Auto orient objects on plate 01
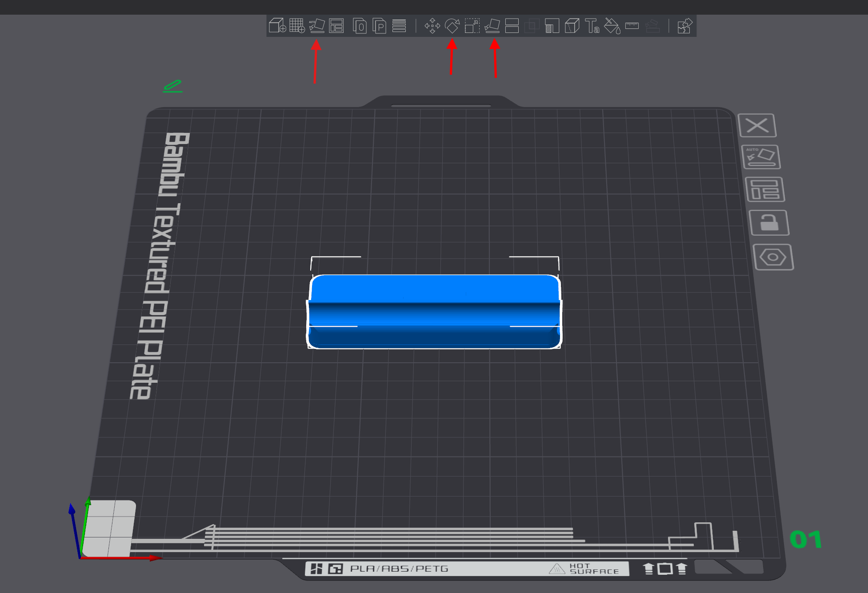This screenshot has height=593, width=868. pos(761,157)
